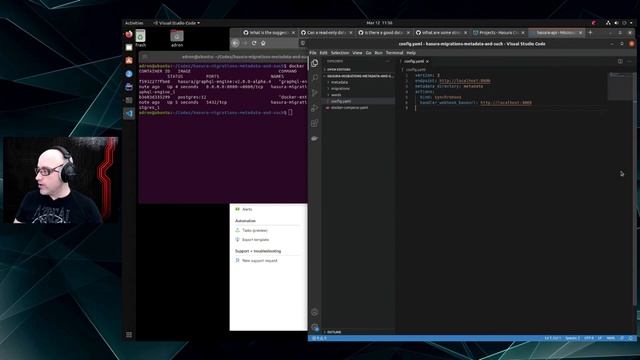Click the browser back button
This screenshot has width=640, height=360.
coord(236,43)
